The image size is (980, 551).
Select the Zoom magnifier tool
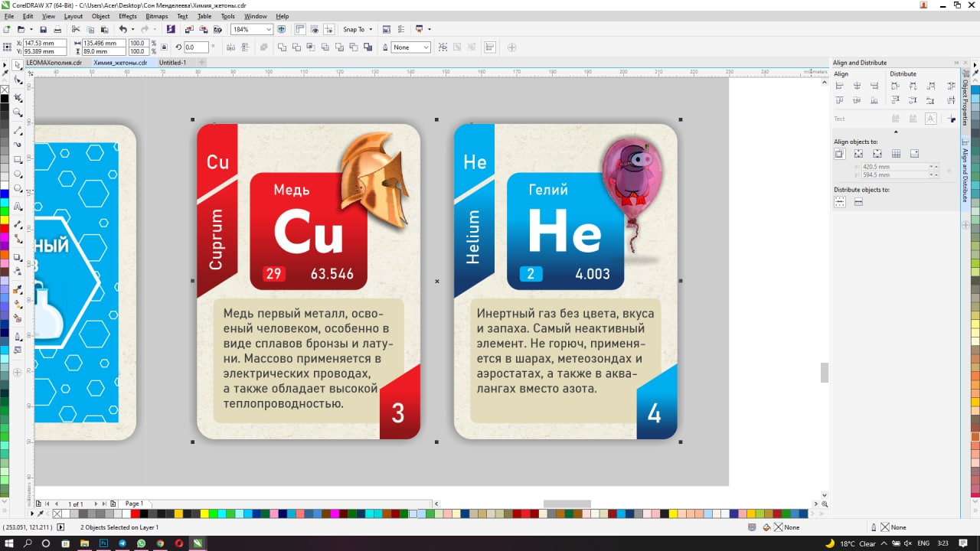point(18,114)
